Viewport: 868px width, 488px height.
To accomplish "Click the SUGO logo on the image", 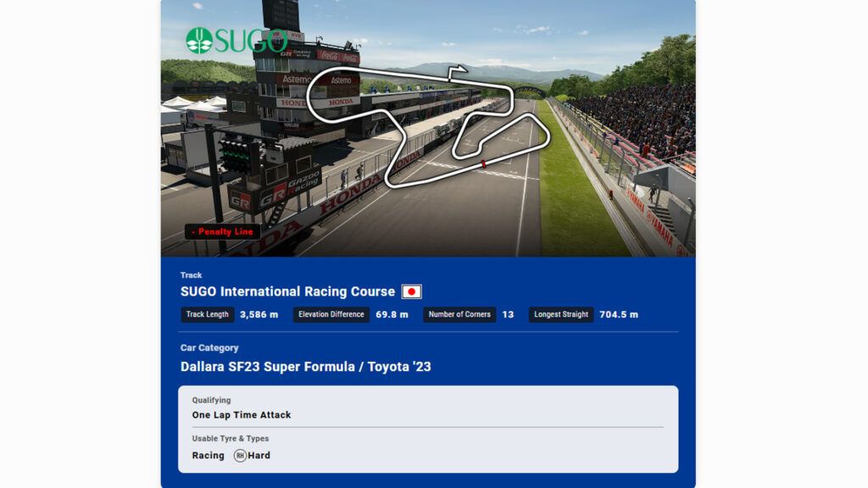I will pyautogui.click(x=237, y=41).
